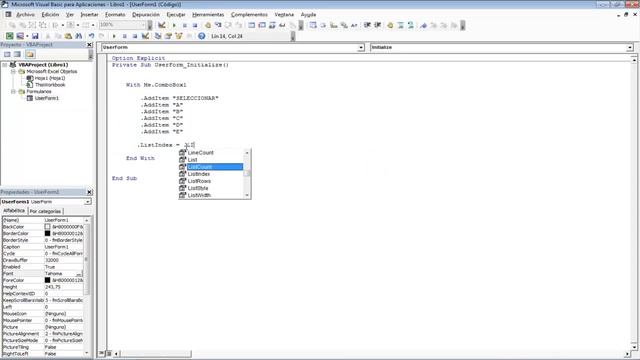
Task: Click the Quick Watch icon
Action: [282, 25]
